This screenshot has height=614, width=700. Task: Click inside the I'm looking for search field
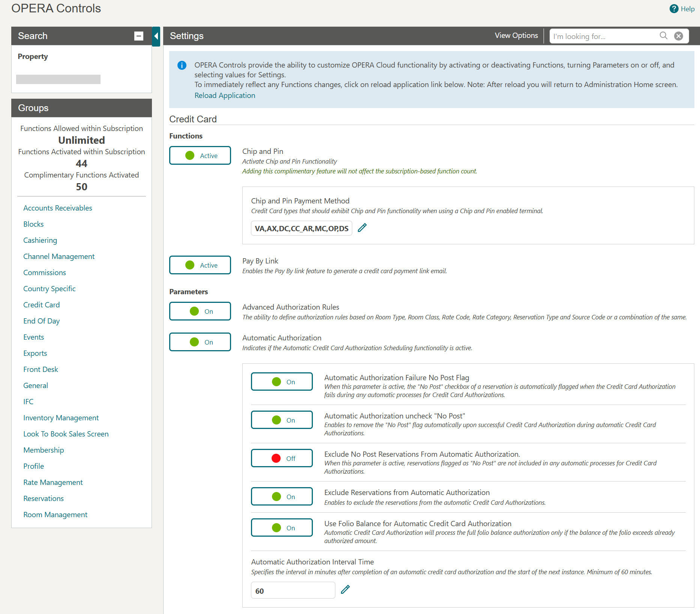pos(600,36)
